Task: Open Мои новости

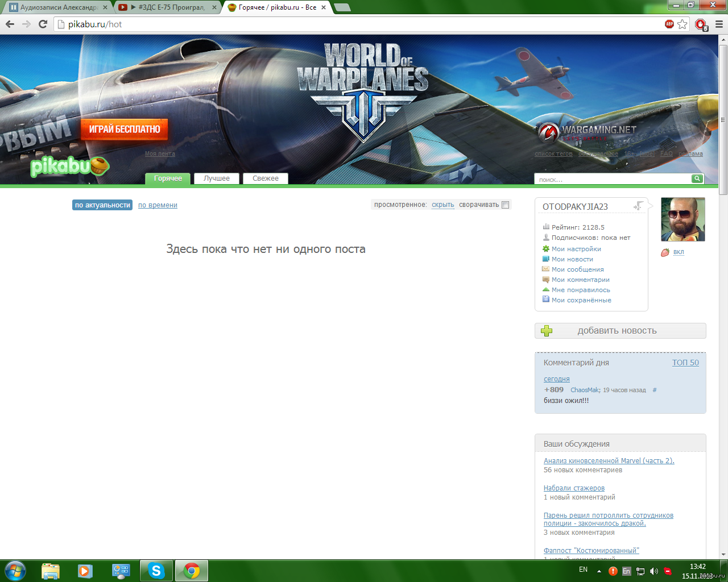Action: coord(572,259)
